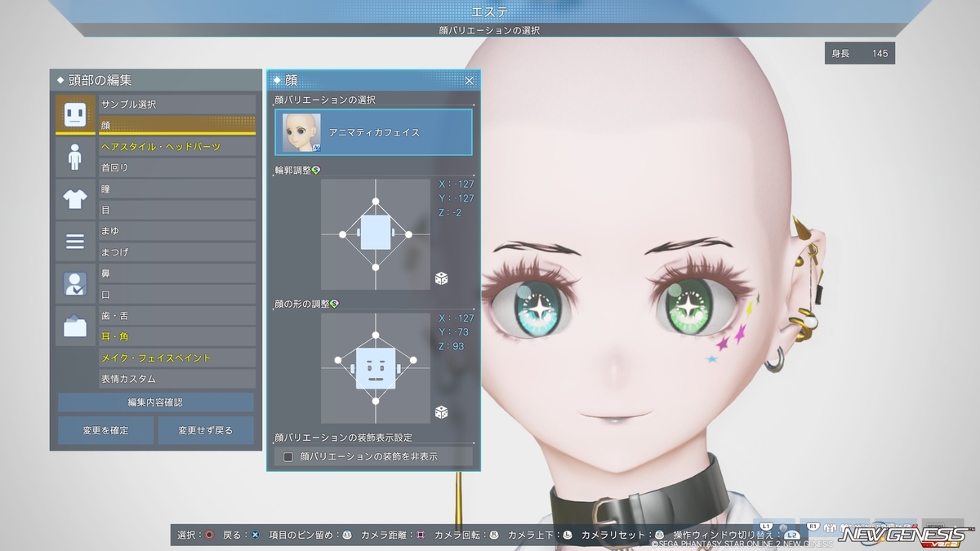Click 顔の形の調整 Z: 93 value
980x551 pixels.
pos(452,346)
